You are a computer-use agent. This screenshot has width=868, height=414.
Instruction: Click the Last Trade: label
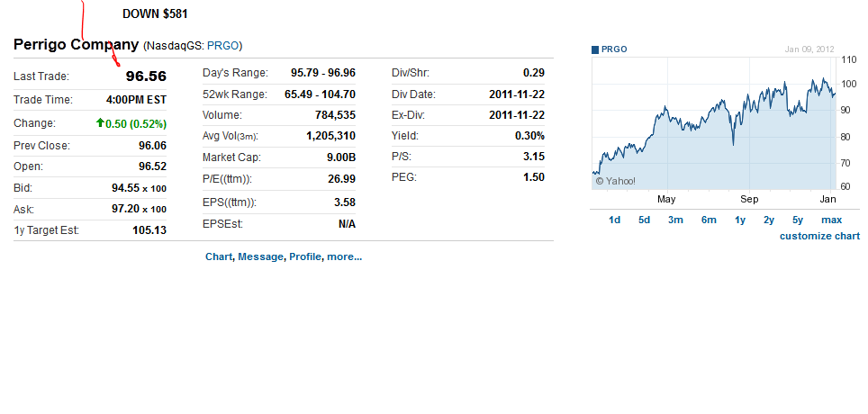[41, 76]
